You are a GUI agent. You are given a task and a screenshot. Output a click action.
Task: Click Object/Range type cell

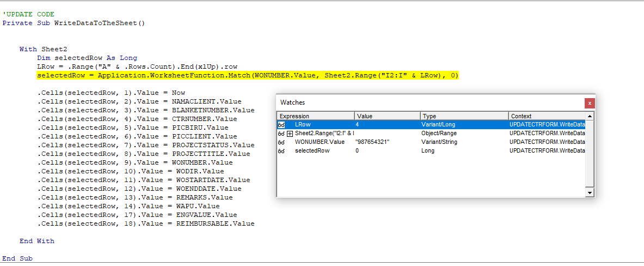pyautogui.click(x=439, y=133)
